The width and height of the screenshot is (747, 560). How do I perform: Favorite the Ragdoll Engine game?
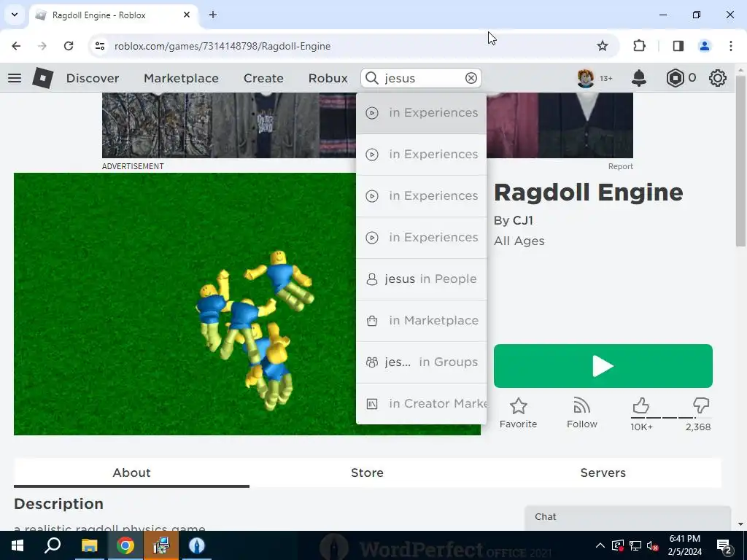(518, 413)
